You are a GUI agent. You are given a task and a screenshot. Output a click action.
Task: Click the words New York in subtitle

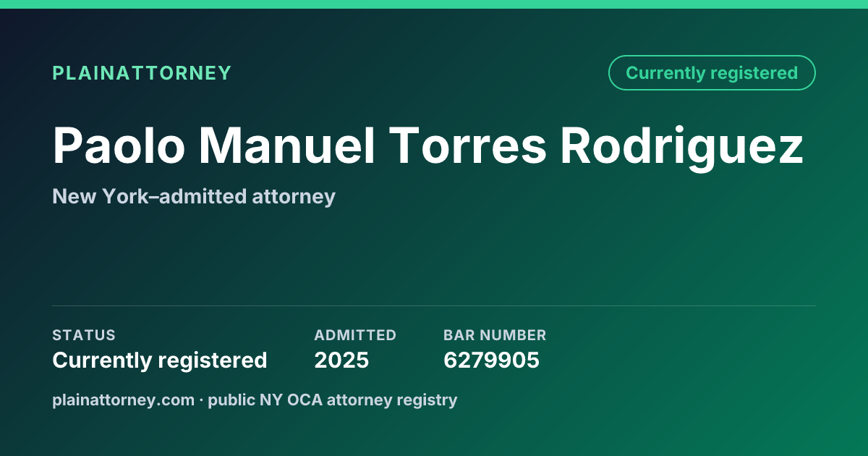click(x=90, y=196)
